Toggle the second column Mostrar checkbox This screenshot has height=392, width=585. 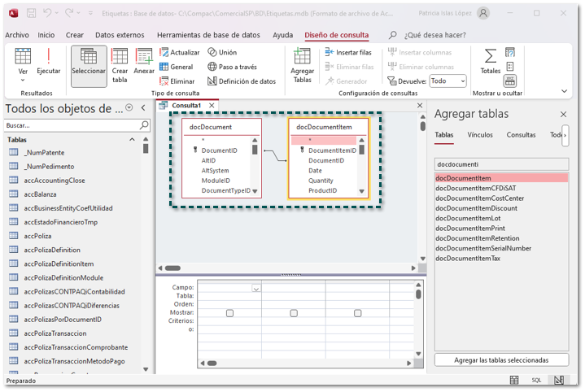pos(294,313)
